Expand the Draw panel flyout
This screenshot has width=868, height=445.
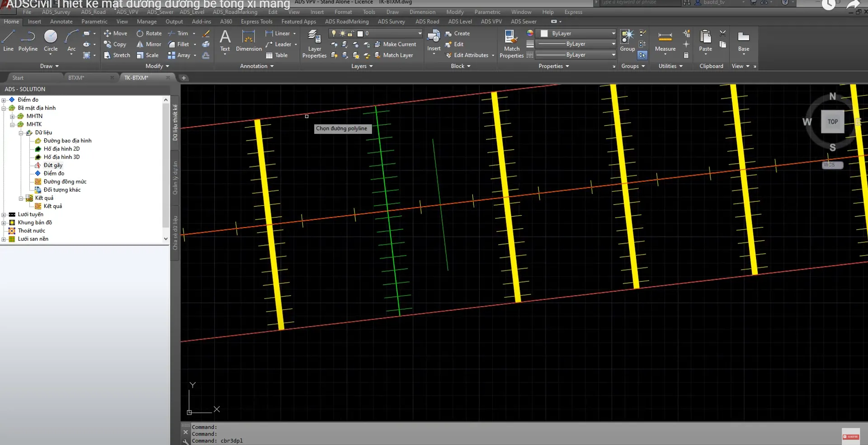49,66
